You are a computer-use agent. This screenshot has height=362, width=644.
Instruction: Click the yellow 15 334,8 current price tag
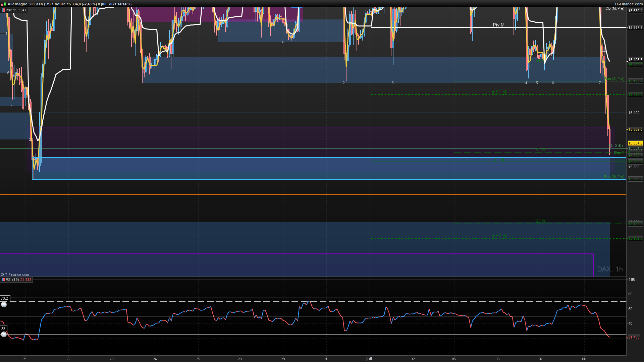pyautogui.click(x=635, y=143)
